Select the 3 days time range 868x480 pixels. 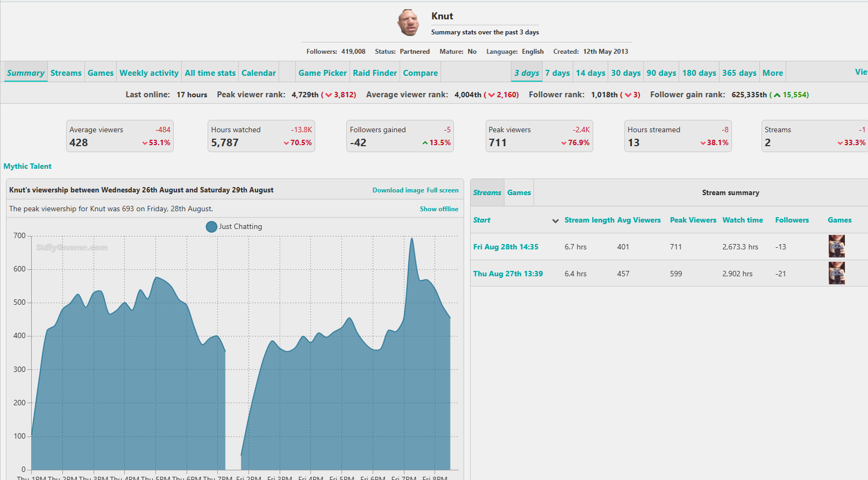[527, 73]
